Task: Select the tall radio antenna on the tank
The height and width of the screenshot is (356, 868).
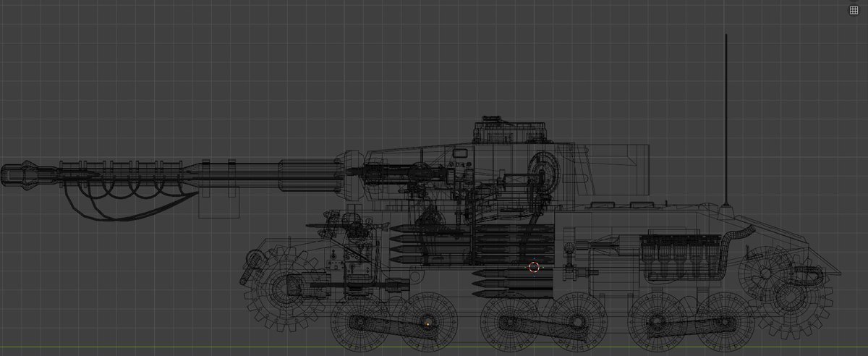Action: [x=726, y=121]
